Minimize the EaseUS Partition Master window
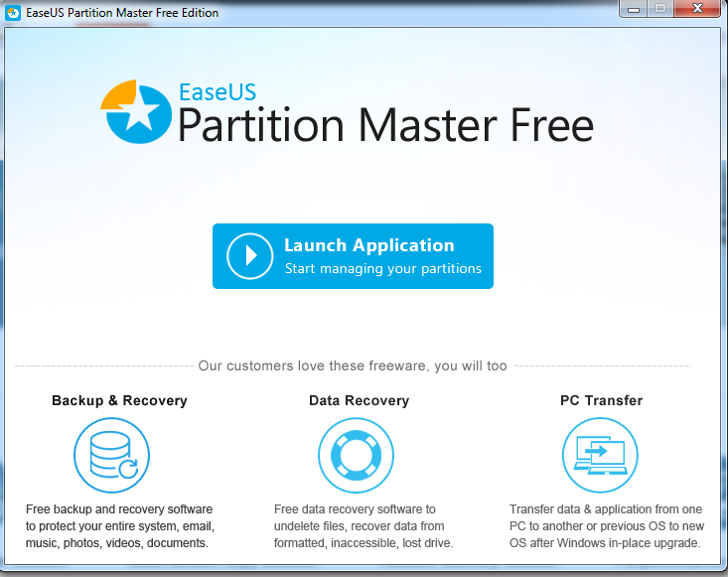The height and width of the screenshot is (577, 728). click(x=634, y=9)
